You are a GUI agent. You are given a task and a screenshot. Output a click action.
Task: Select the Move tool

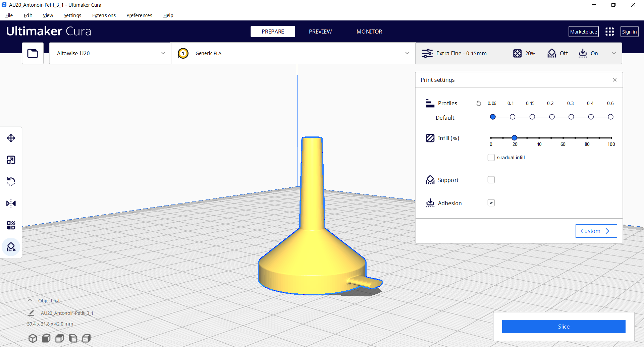click(11, 138)
